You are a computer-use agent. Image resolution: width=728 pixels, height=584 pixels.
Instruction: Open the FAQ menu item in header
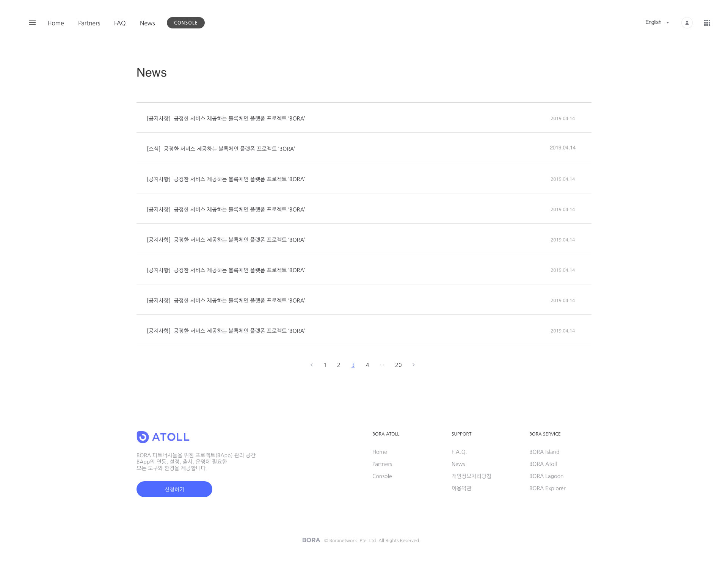[x=120, y=23]
